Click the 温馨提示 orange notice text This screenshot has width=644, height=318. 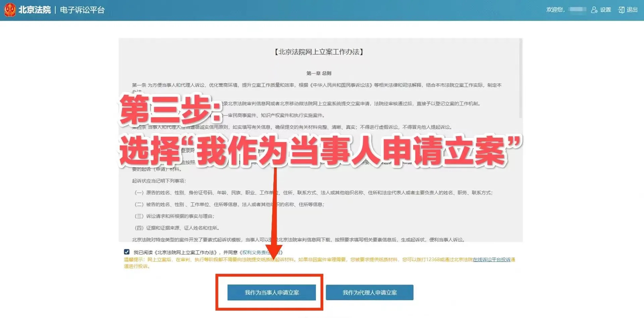tap(319, 263)
